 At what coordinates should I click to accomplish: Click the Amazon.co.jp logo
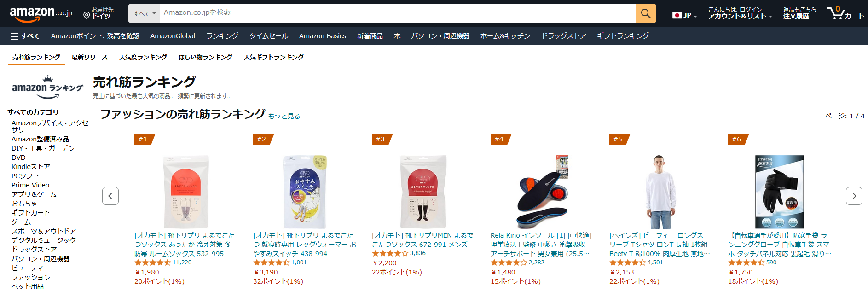coord(41,13)
